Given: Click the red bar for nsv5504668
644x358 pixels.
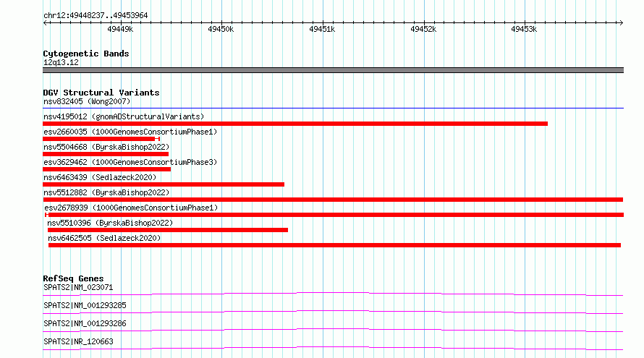Looking at the screenshot, I should coord(106,154).
